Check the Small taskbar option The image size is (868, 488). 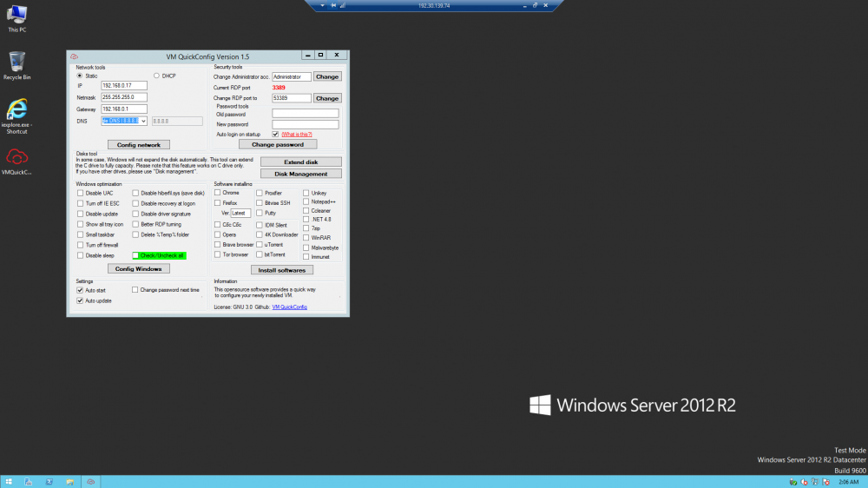80,234
